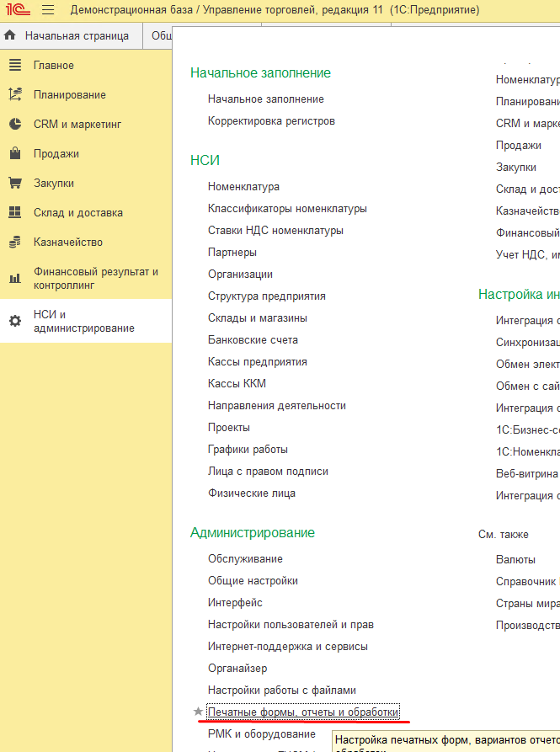Open Кассы предприятия
The height and width of the screenshot is (752, 560).
pos(258,362)
